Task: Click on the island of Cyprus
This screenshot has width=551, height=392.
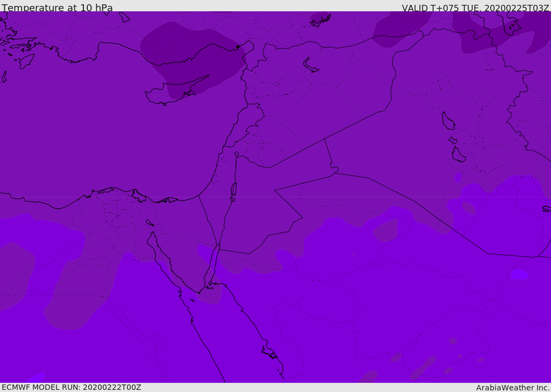Action: [172, 92]
